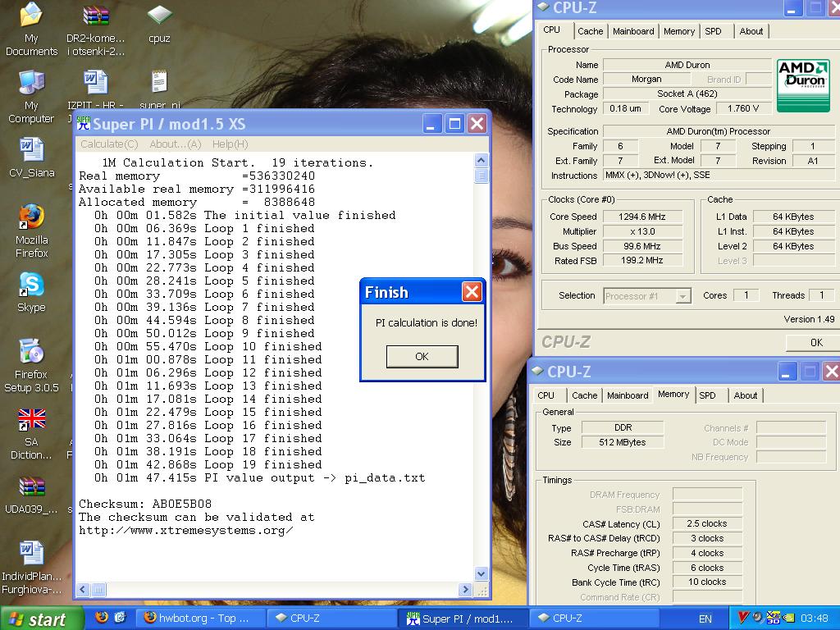Open the super_pi text file icon
840x630 pixels.
pyautogui.click(x=160, y=90)
